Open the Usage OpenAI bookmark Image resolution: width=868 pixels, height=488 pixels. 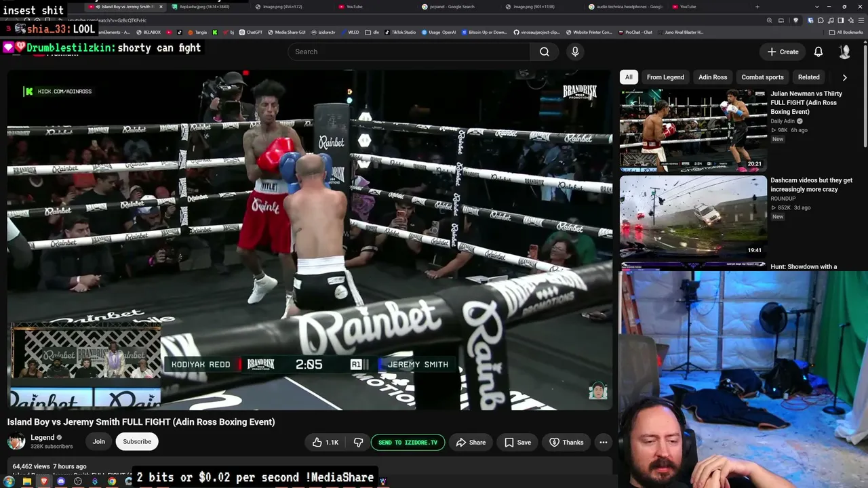coord(439,32)
